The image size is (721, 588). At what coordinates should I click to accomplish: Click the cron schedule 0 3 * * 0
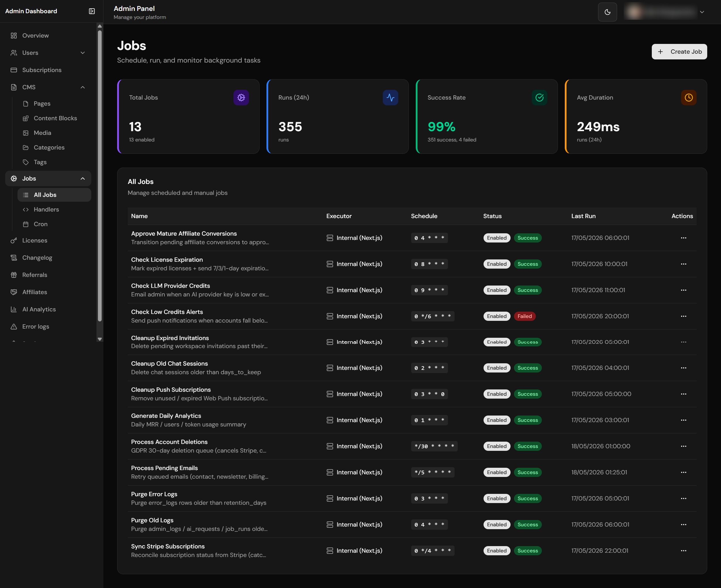pos(429,394)
